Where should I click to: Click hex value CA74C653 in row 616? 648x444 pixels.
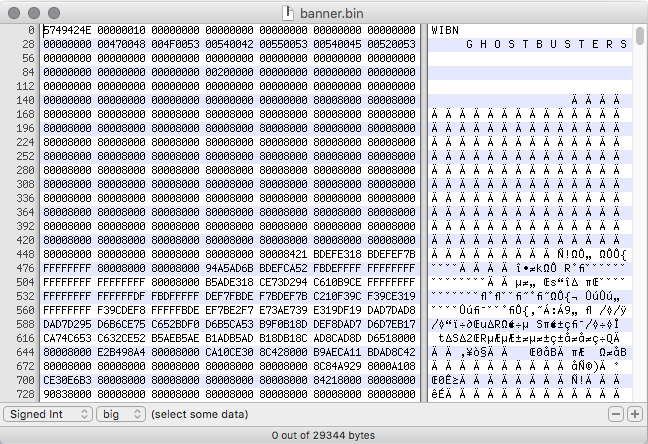pyautogui.click(x=67, y=338)
